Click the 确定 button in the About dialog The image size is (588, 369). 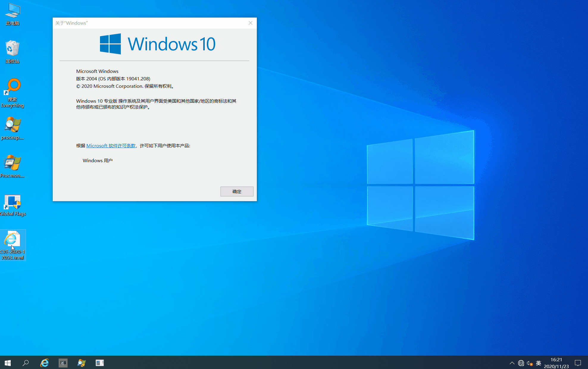click(237, 191)
